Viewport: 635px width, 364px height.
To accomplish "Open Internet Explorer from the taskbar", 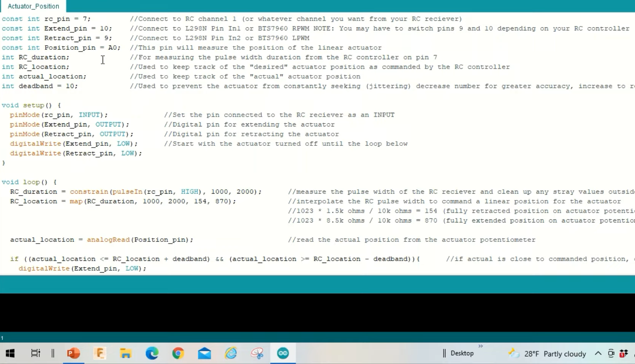I will (231, 353).
